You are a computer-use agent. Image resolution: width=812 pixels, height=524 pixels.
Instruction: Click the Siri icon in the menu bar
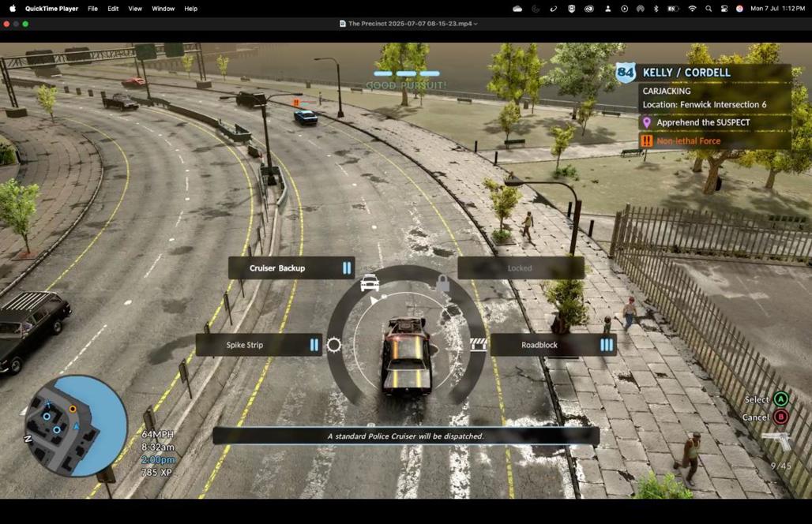coord(739,8)
